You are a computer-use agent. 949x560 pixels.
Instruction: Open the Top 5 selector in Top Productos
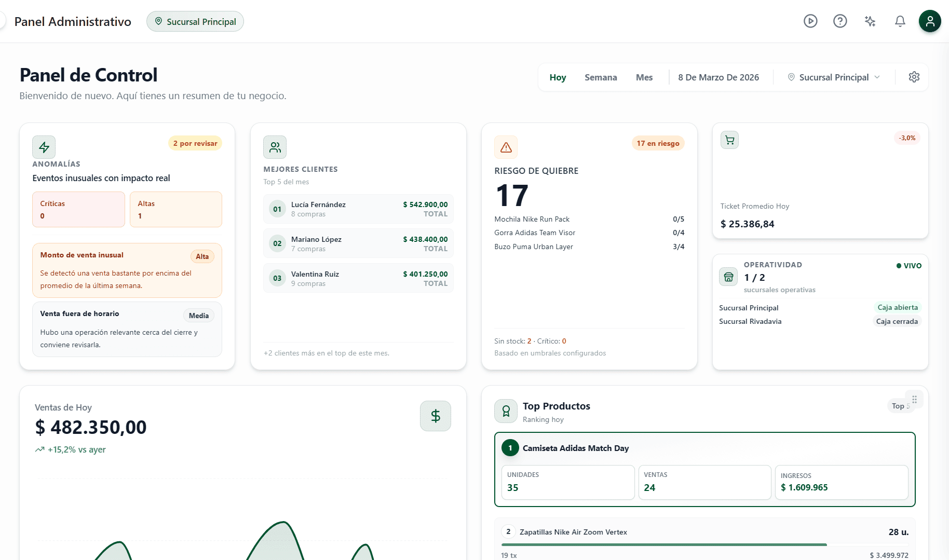pyautogui.click(x=901, y=406)
